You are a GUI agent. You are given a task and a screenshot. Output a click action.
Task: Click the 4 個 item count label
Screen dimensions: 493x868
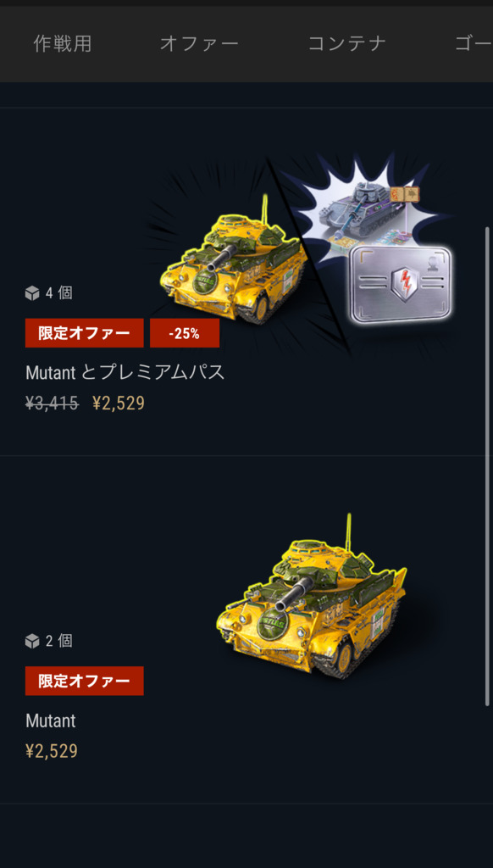tap(58, 292)
